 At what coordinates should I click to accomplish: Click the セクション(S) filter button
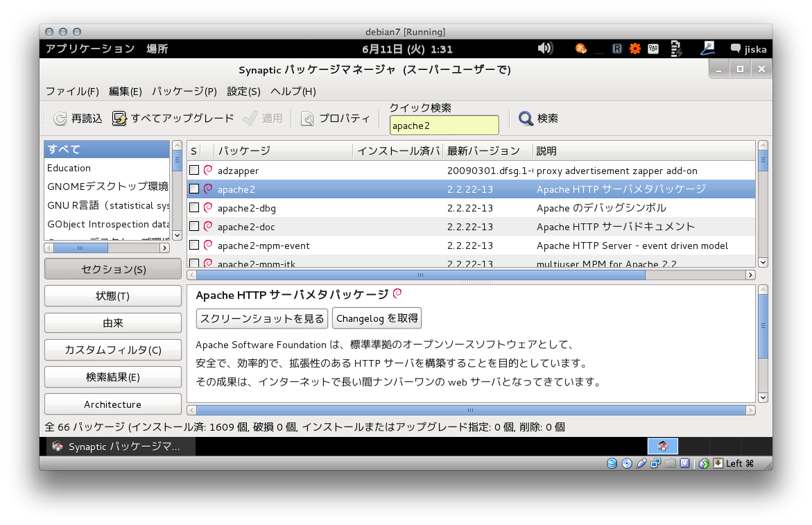point(113,269)
